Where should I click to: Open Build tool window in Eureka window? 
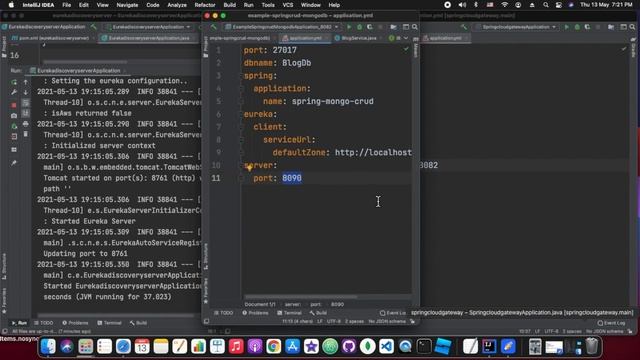(138, 323)
